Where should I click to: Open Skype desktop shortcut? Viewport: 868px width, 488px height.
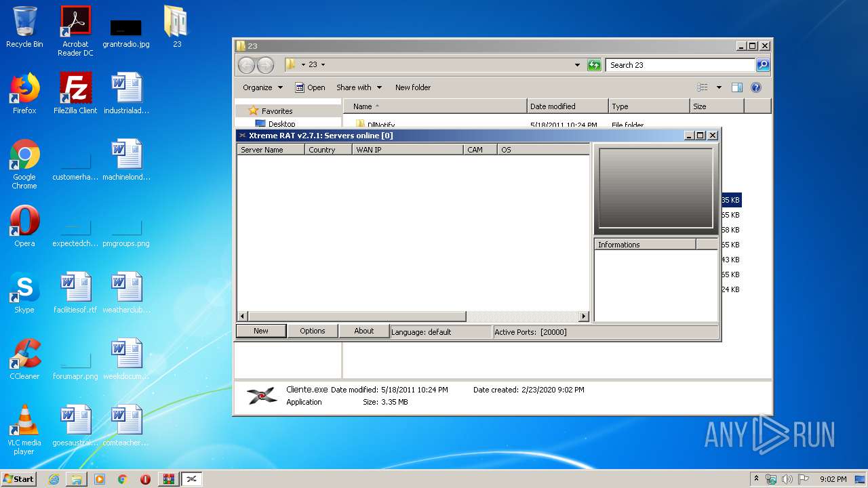click(24, 293)
